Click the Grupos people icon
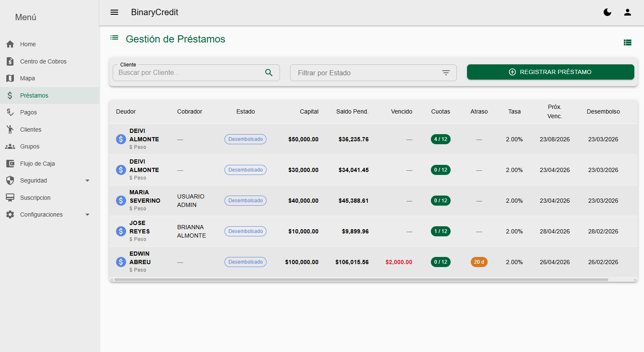The image size is (644, 352). point(10,146)
